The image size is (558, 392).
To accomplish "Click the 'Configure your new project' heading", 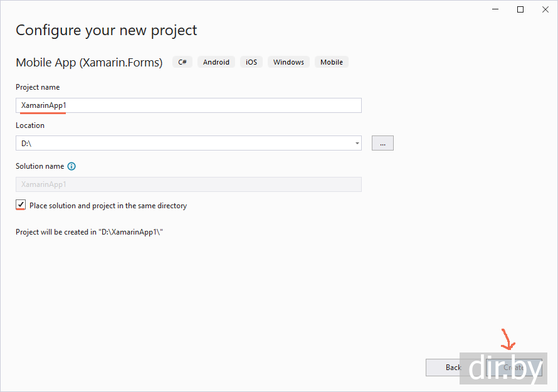I will (107, 30).
